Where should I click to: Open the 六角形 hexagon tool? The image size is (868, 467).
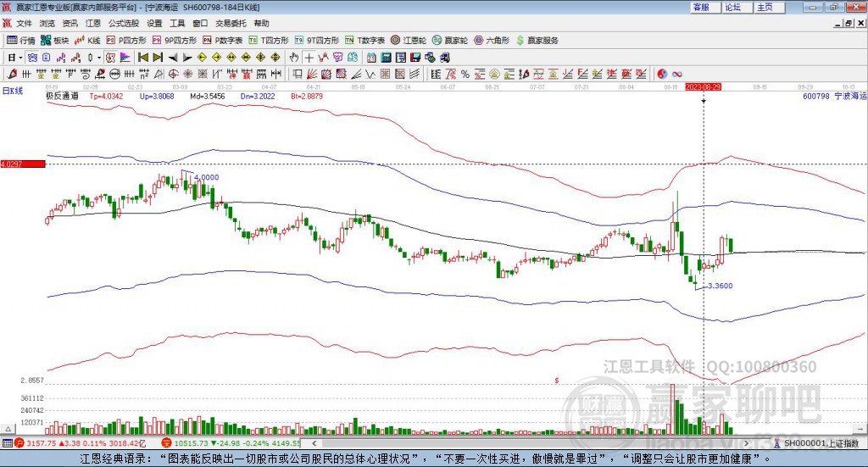point(492,41)
